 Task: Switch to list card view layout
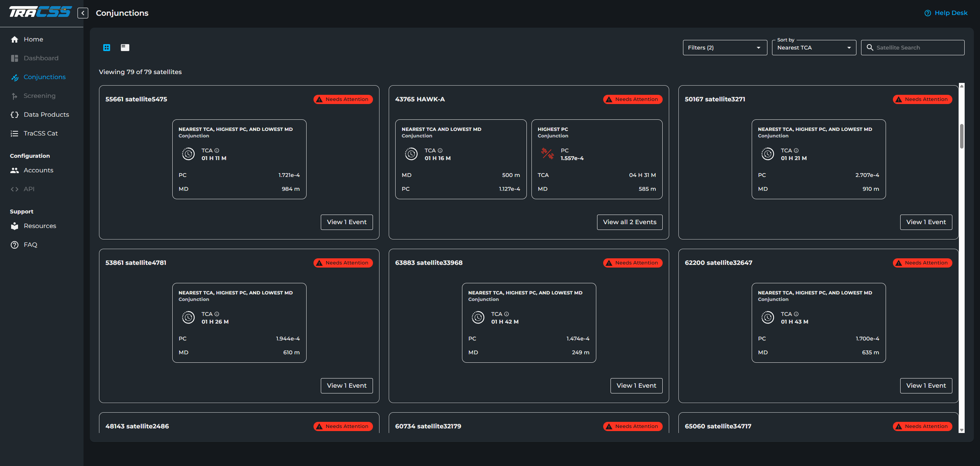pyautogui.click(x=125, y=48)
